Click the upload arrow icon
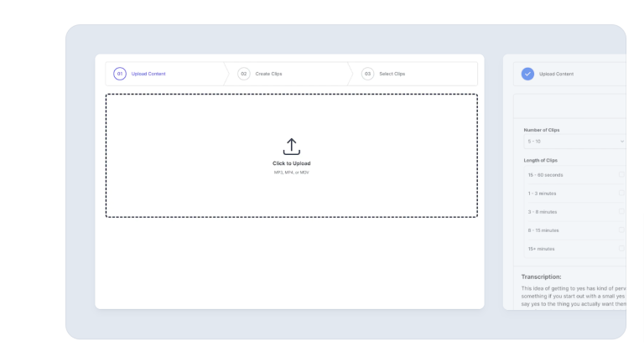Screen dimensions: 644x351 point(291,146)
